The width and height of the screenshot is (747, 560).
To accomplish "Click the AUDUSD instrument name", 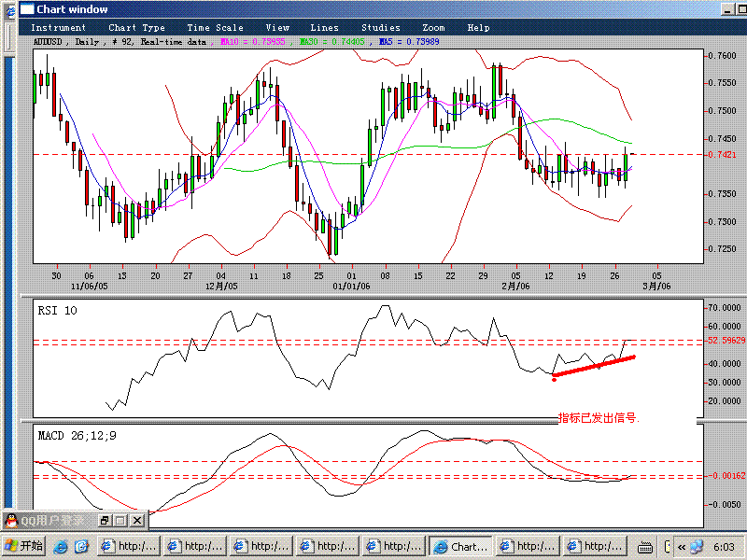I will (x=48, y=42).
